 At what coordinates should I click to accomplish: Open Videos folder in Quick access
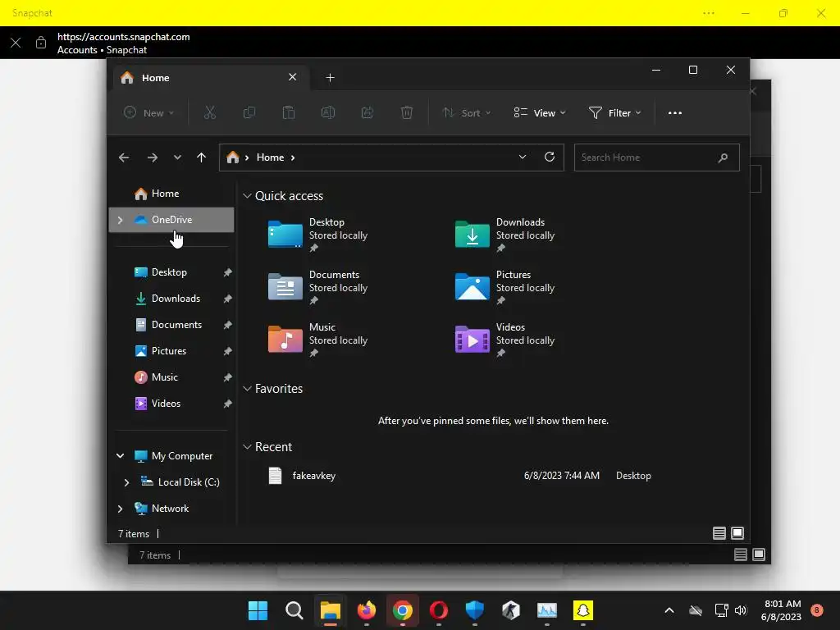tap(505, 340)
